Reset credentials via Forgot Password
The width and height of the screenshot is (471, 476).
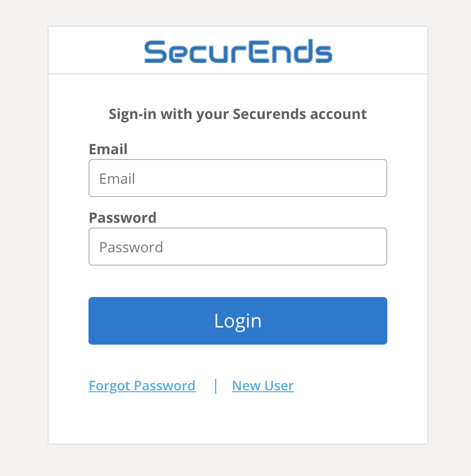pyautogui.click(x=142, y=386)
